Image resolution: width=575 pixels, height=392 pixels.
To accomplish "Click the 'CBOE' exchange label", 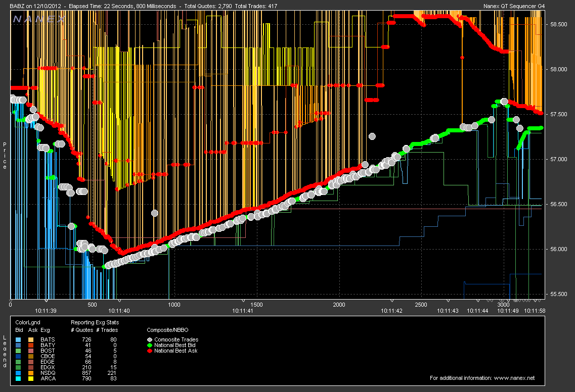I will pyautogui.click(x=48, y=356).
